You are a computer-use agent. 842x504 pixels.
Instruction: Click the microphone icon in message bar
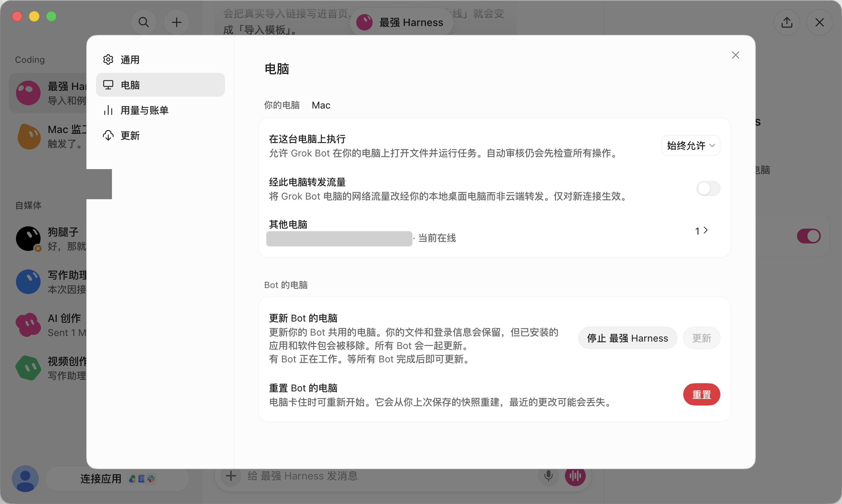[x=548, y=476]
